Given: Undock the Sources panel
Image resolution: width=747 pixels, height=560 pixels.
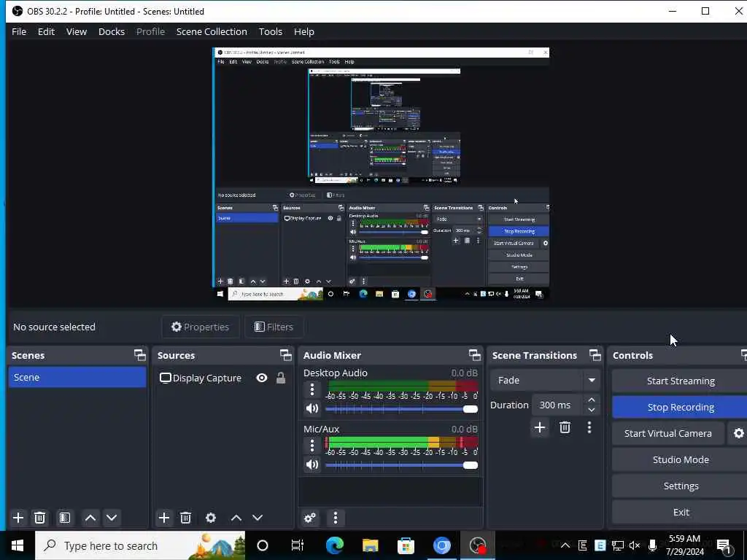Looking at the screenshot, I should 285,355.
